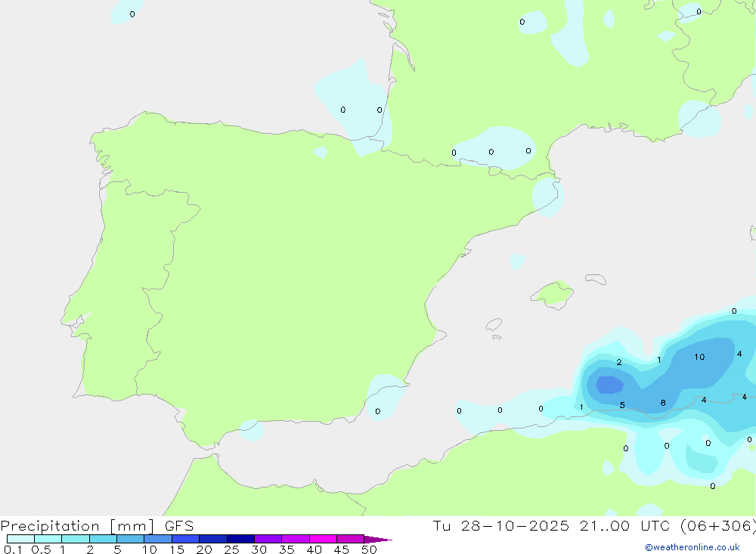Click legend scale label '40'

point(314,549)
